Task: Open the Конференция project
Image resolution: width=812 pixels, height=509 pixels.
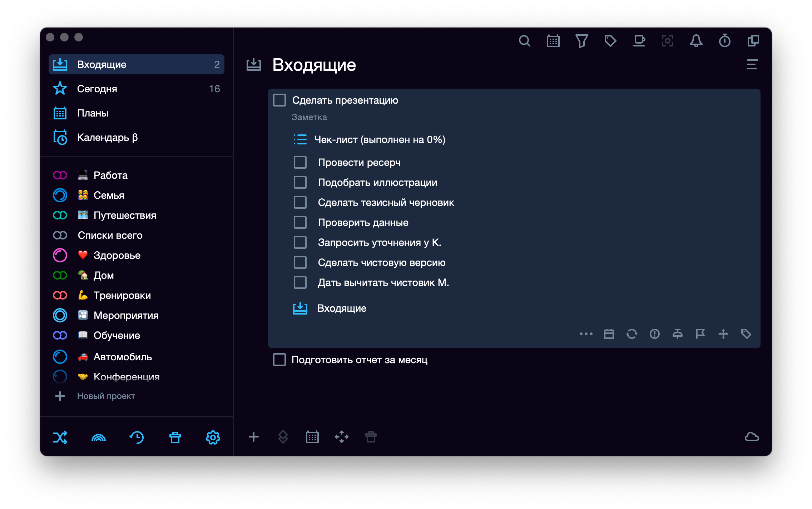Action: (137, 377)
